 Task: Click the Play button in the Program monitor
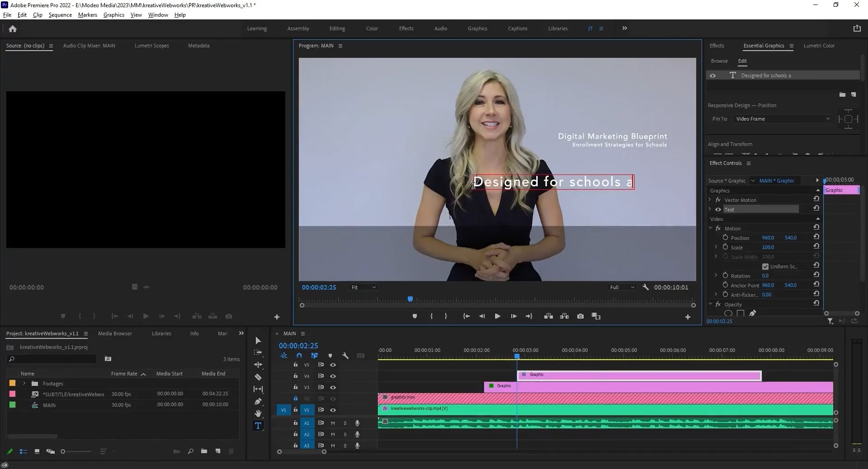pyautogui.click(x=497, y=316)
